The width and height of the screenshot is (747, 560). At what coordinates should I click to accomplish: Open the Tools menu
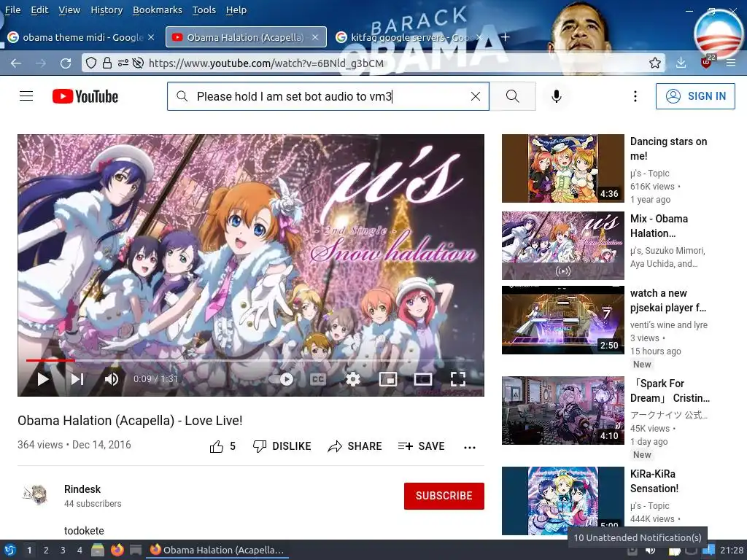pyautogui.click(x=204, y=10)
